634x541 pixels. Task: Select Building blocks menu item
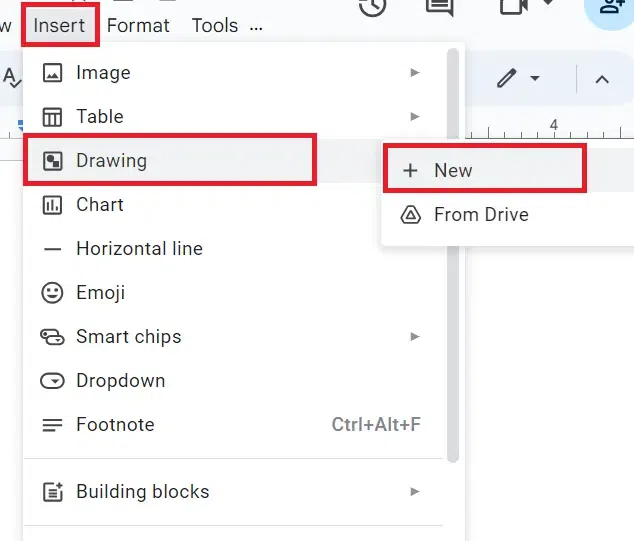tap(142, 492)
